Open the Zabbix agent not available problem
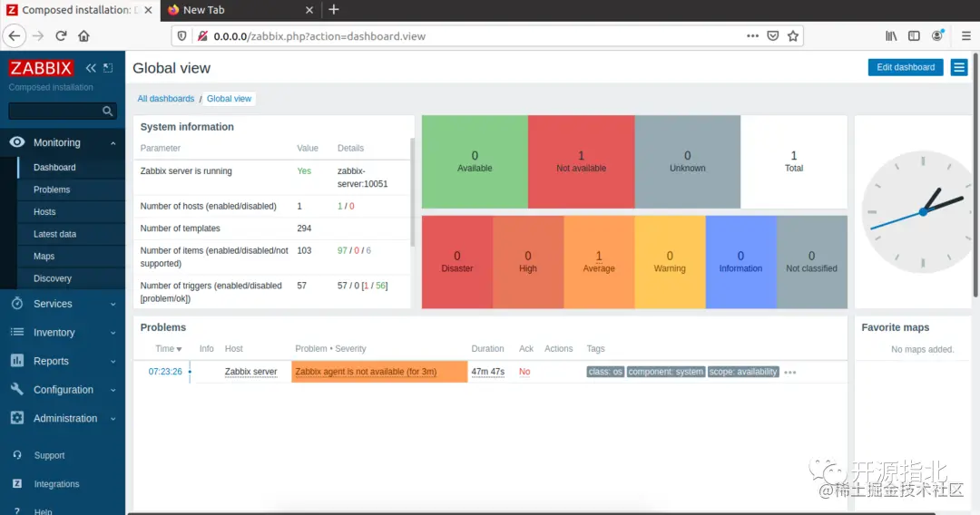 366,372
